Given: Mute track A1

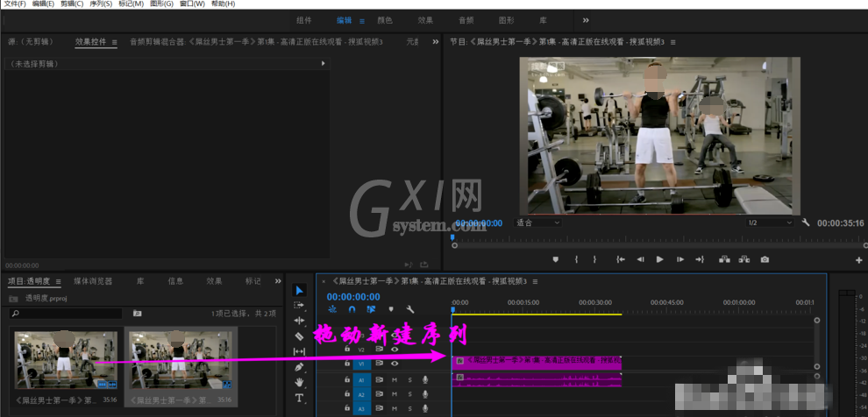Looking at the screenshot, I should 395,380.
